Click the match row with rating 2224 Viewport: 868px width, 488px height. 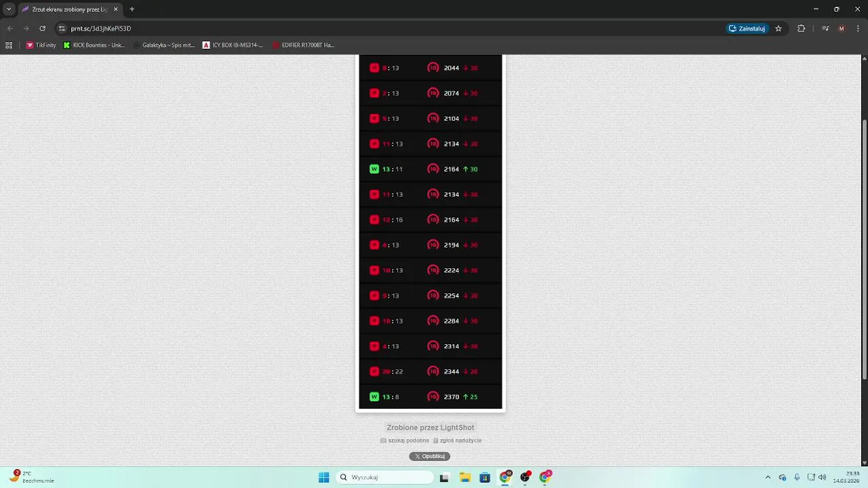(431, 270)
